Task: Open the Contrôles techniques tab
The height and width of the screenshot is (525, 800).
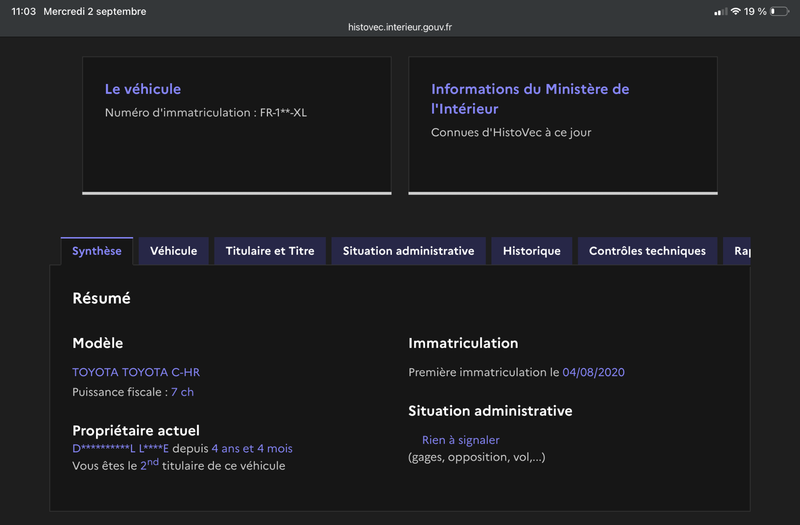Action: tap(647, 251)
